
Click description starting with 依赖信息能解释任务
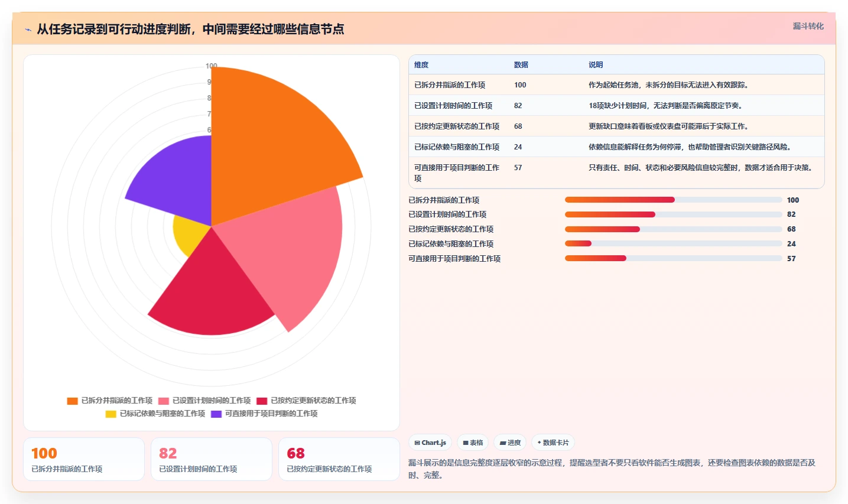point(691,147)
